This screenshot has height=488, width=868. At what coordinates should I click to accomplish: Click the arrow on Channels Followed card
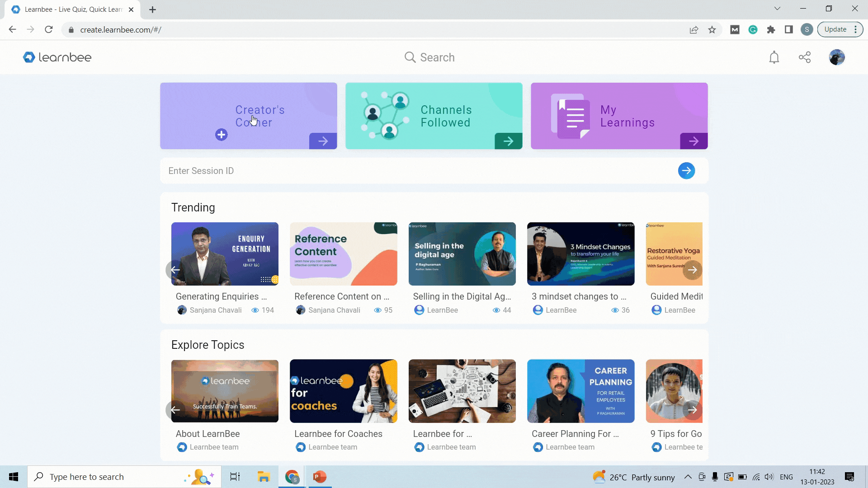point(508,141)
